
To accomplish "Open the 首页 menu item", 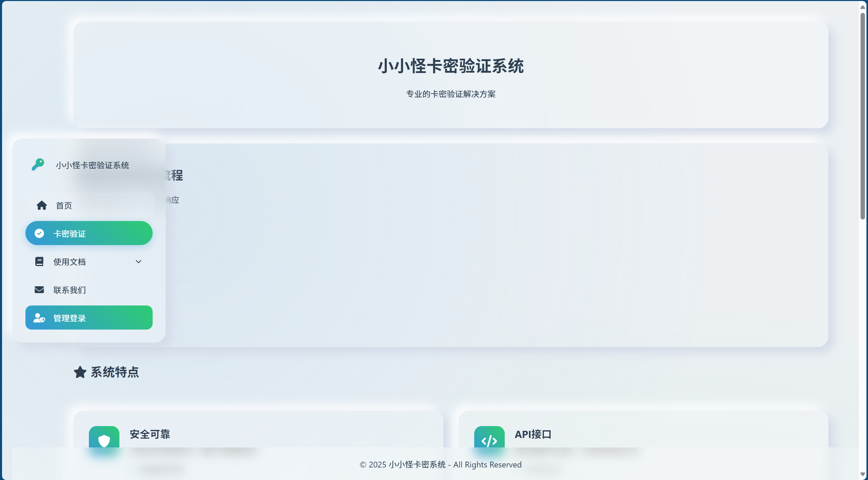I will coord(64,205).
